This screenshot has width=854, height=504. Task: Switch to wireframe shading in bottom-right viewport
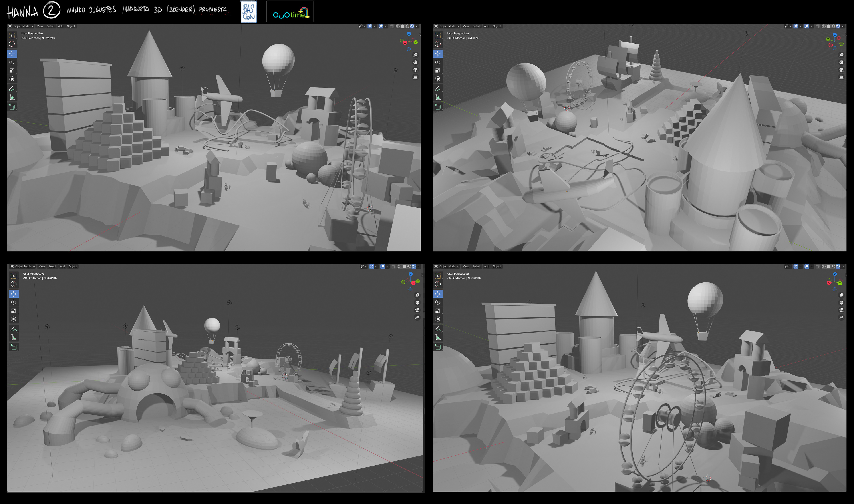(824, 267)
